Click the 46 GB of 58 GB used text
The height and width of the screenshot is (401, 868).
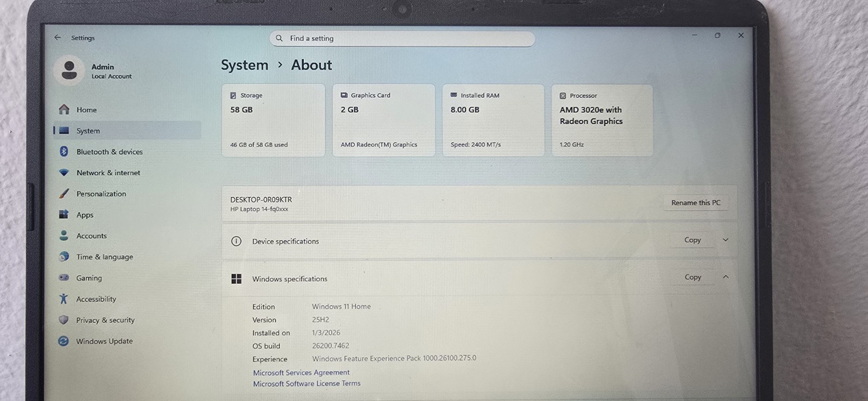(259, 145)
